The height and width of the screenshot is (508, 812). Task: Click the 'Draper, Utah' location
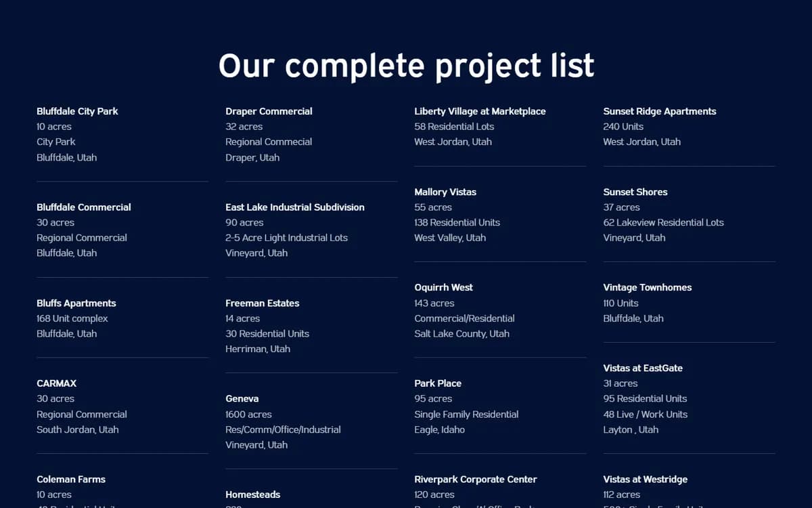[252, 157]
